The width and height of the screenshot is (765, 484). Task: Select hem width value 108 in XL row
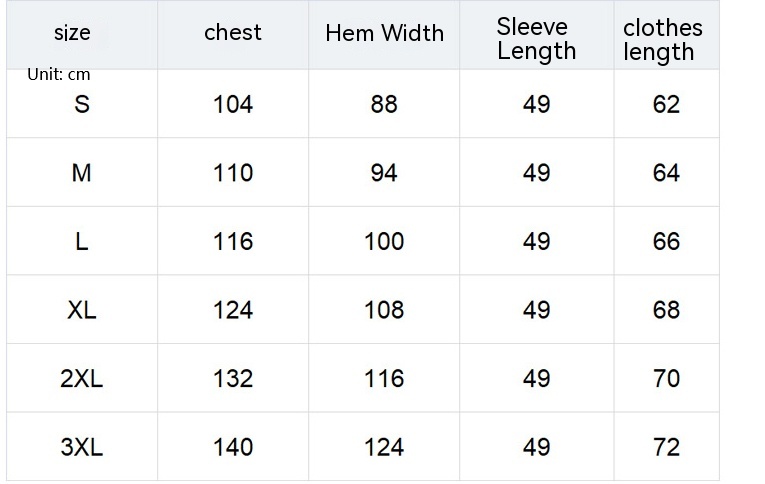(384, 310)
